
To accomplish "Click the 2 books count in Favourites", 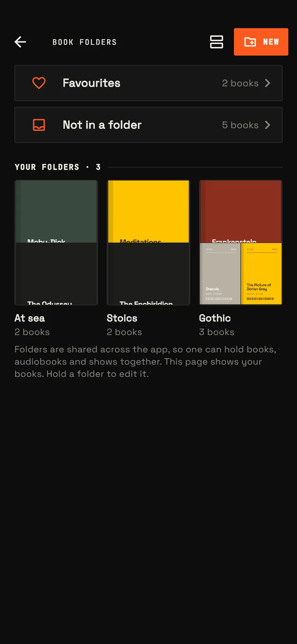I will point(240,83).
